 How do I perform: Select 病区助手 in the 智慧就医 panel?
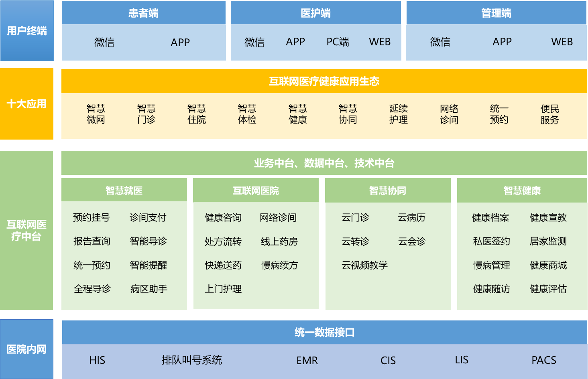[x=149, y=289]
